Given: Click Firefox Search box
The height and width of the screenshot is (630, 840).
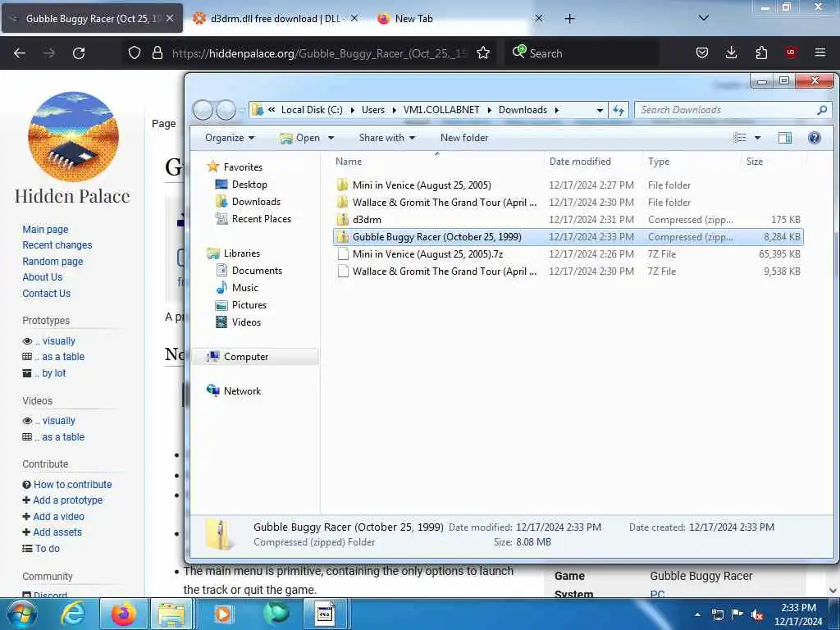Looking at the screenshot, I should tap(581, 53).
